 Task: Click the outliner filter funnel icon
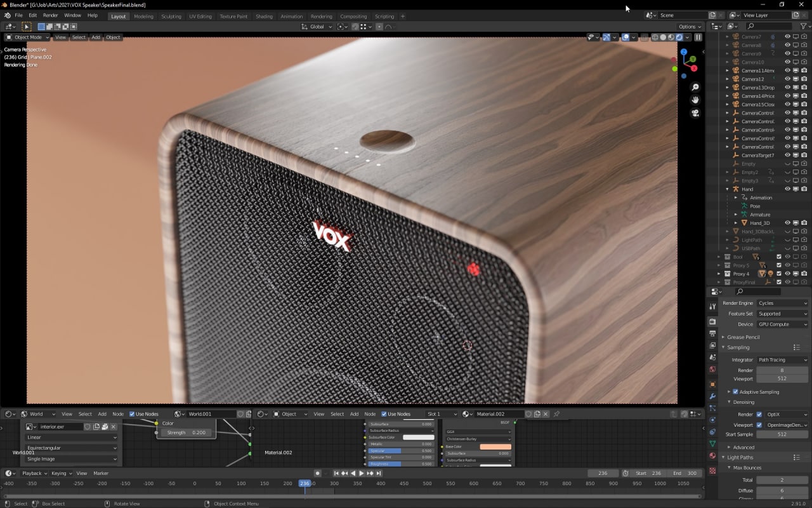802,26
